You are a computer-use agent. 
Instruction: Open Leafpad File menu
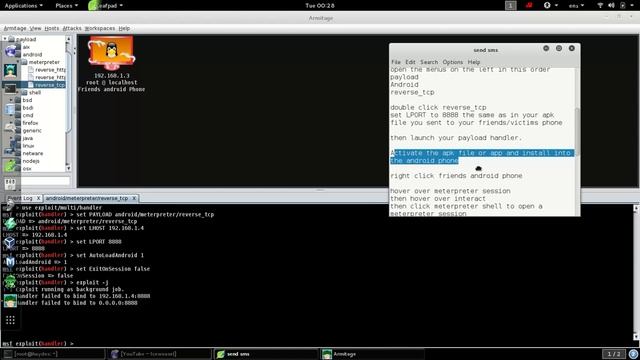point(396,62)
